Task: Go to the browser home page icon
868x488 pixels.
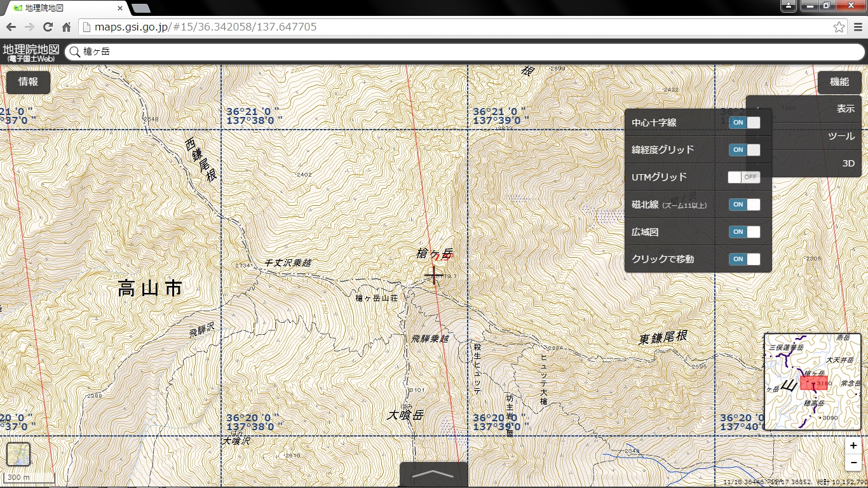Action: [66, 27]
